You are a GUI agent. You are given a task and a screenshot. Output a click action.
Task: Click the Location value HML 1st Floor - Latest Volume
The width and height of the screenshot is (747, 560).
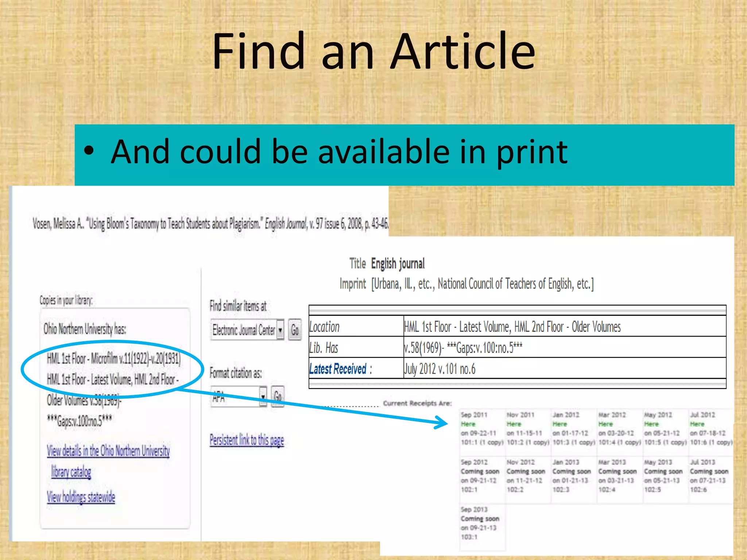tap(512, 327)
